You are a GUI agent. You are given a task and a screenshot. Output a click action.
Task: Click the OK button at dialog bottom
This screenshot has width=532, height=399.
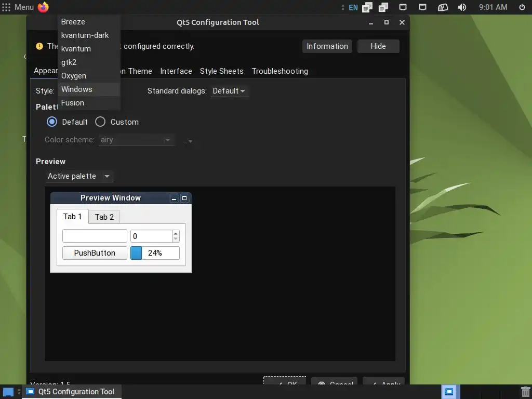pyautogui.click(x=285, y=381)
